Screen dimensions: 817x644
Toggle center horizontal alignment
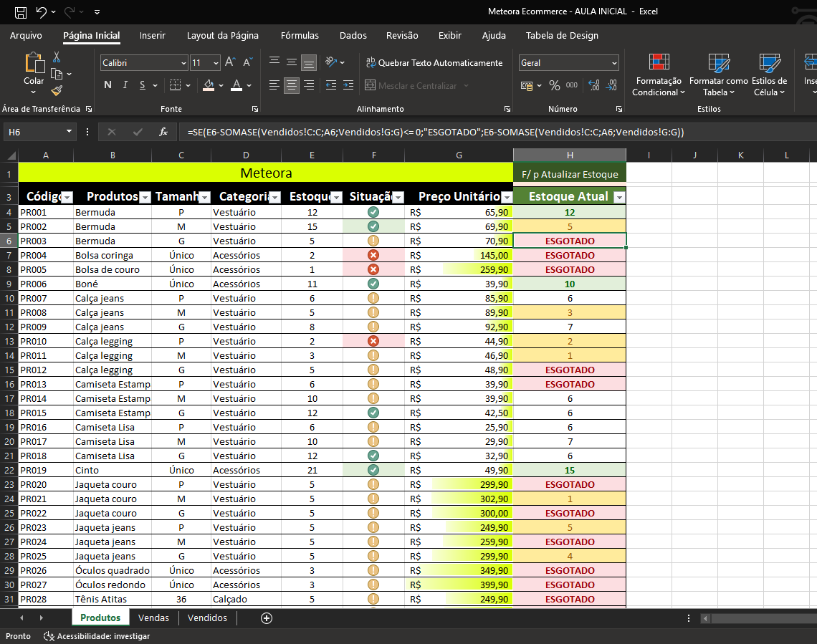coord(292,85)
